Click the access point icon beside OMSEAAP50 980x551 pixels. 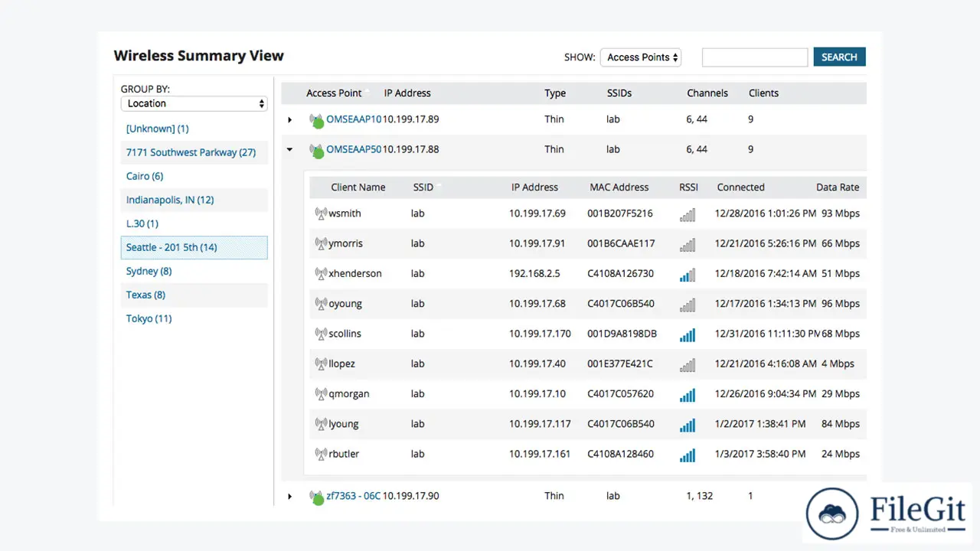click(316, 151)
